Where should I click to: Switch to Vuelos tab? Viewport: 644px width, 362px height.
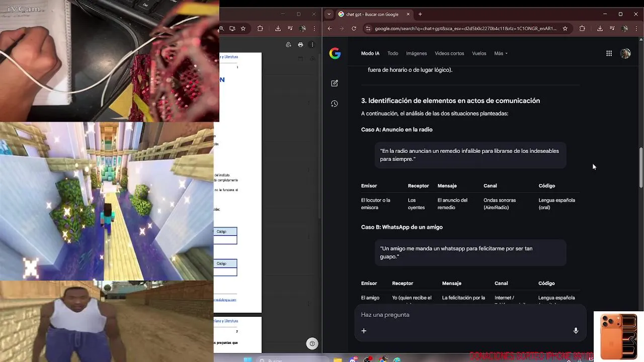coord(479,53)
